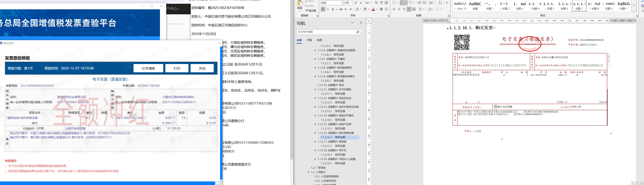This screenshot has width=644, height=185.
Task: Open 1.2 厂房场地 heading in navigation
Action: click(x=318, y=168)
